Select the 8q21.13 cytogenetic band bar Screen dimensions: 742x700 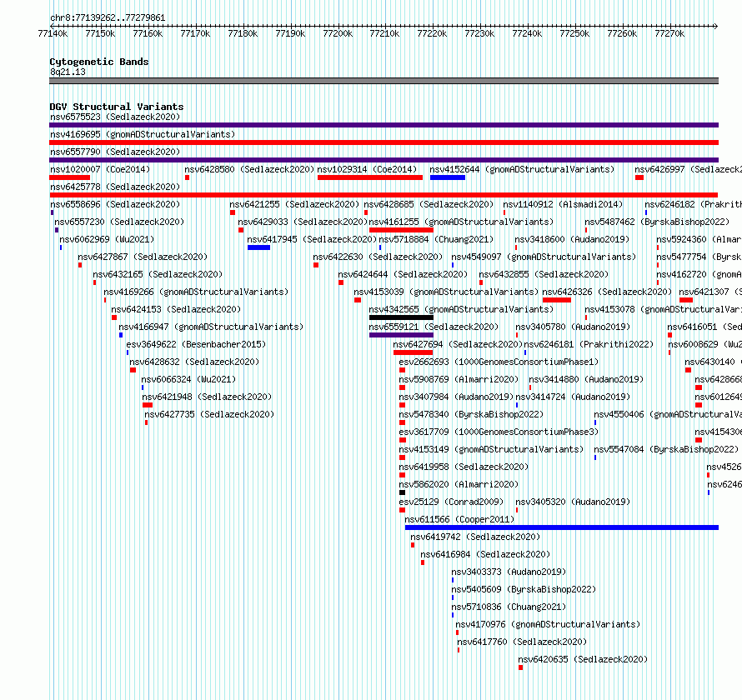click(x=384, y=81)
